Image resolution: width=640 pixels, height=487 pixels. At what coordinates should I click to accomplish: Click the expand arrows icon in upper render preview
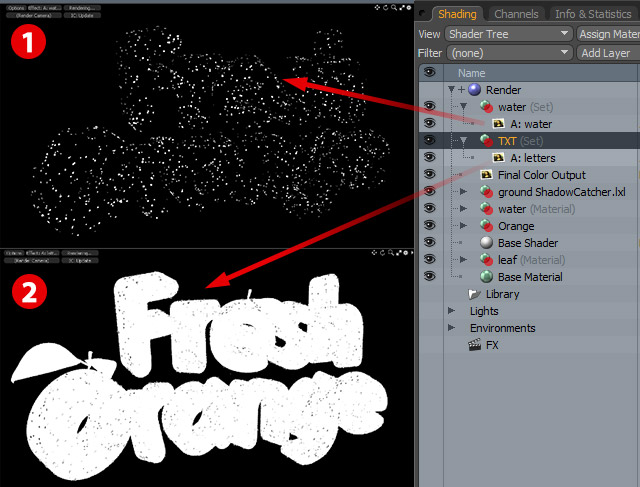click(x=402, y=7)
